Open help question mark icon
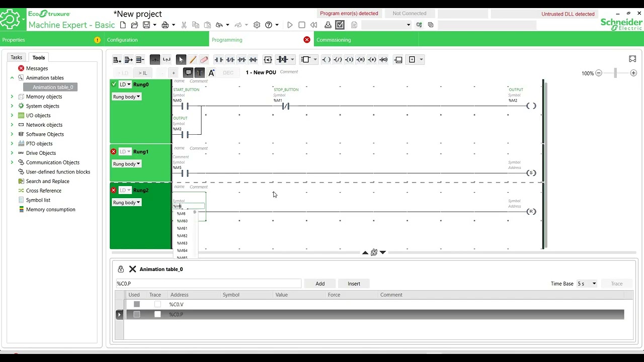 pos(269,25)
